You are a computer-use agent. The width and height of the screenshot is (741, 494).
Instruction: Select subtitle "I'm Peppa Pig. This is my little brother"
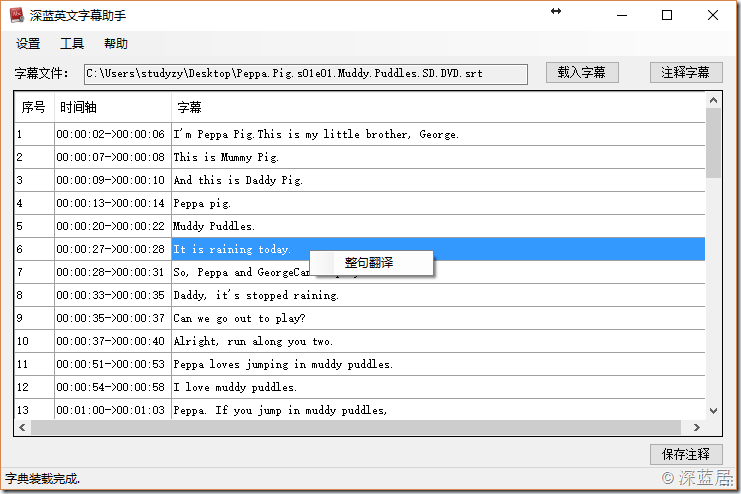[438, 134]
